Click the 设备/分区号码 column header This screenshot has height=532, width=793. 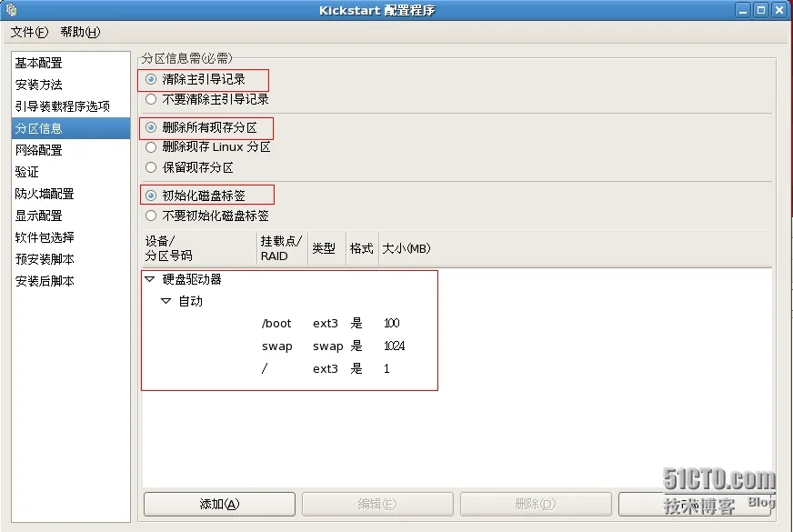[200, 248]
